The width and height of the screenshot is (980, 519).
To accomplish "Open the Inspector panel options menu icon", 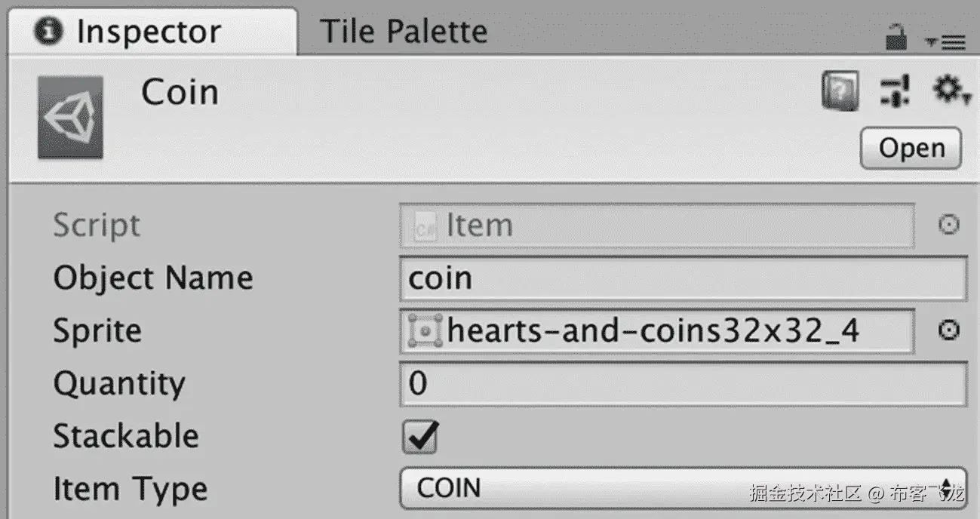I will 946,42.
